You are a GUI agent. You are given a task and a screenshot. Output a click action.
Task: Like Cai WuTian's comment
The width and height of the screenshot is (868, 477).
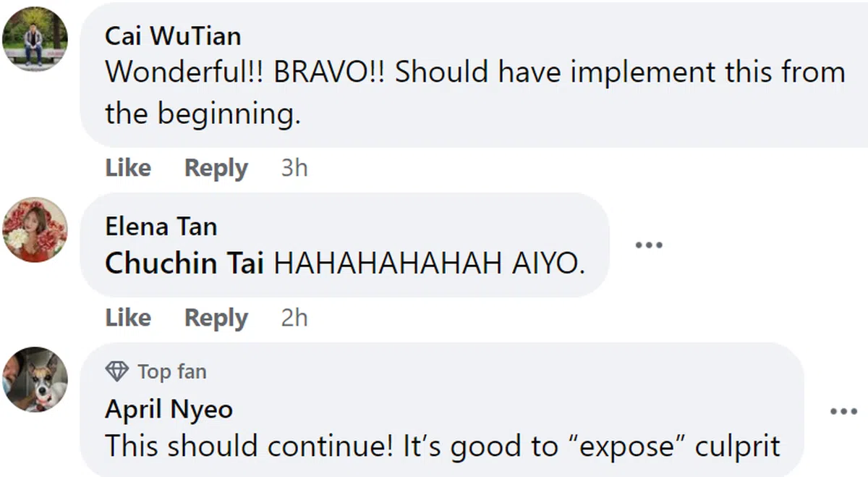coord(128,168)
